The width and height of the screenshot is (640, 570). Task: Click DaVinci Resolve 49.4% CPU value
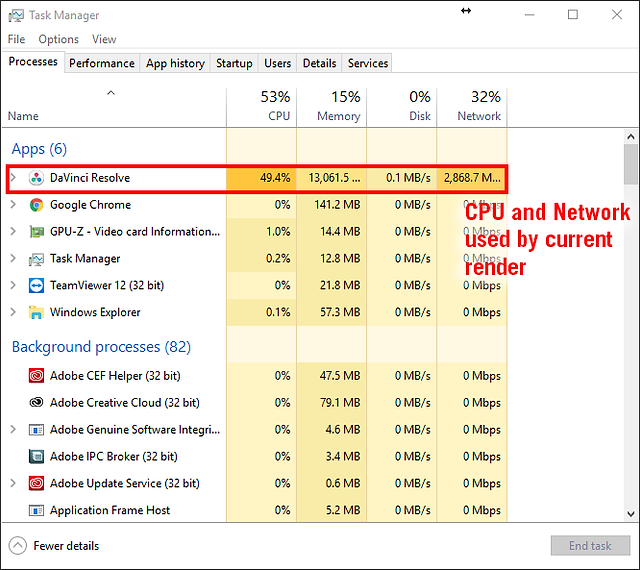(275, 178)
